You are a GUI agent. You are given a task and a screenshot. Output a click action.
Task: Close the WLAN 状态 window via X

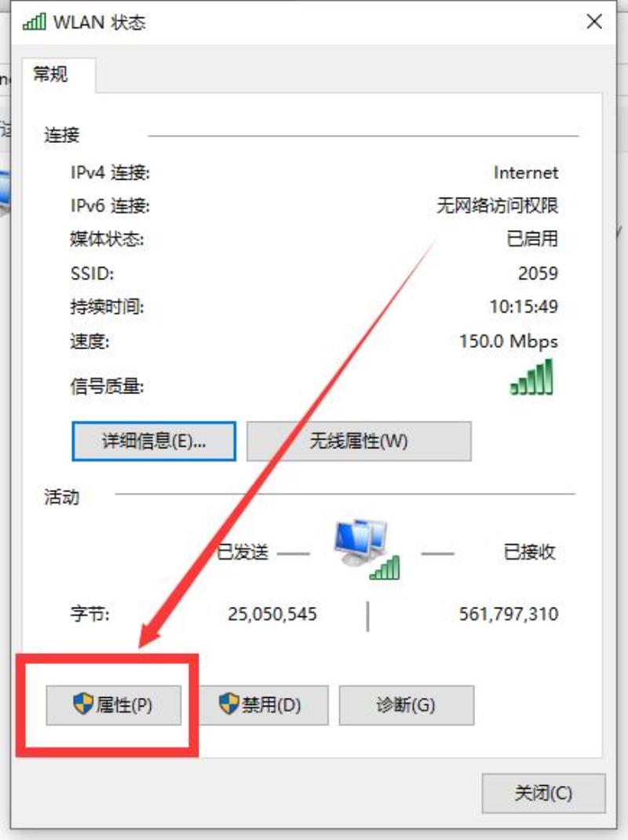coord(594,22)
